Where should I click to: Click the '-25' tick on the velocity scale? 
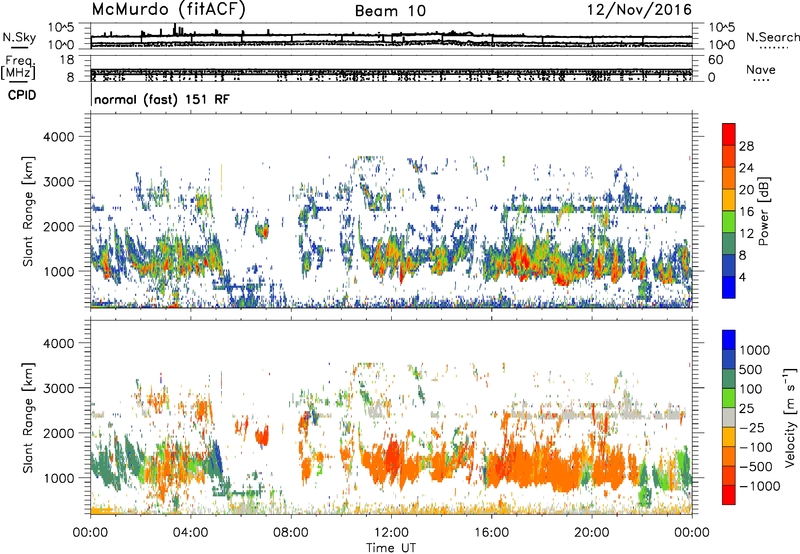click(x=752, y=427)
